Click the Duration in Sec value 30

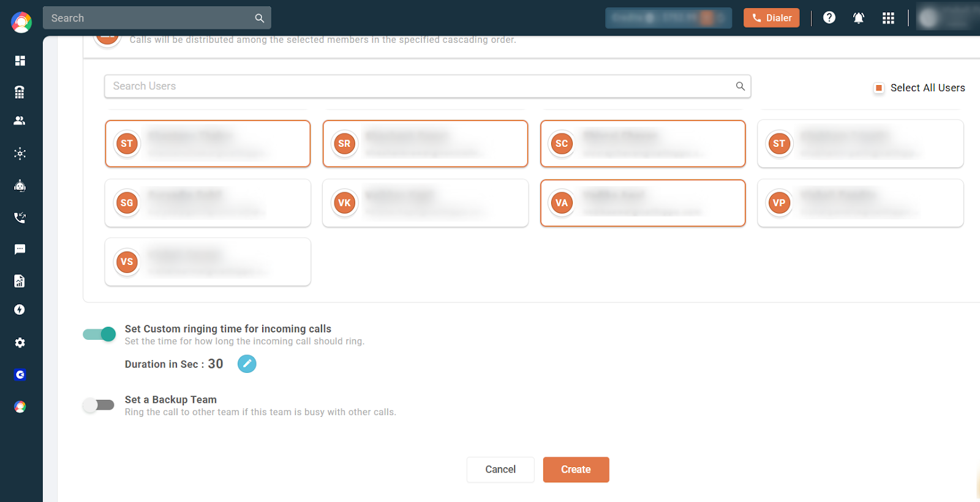(216, 364)
